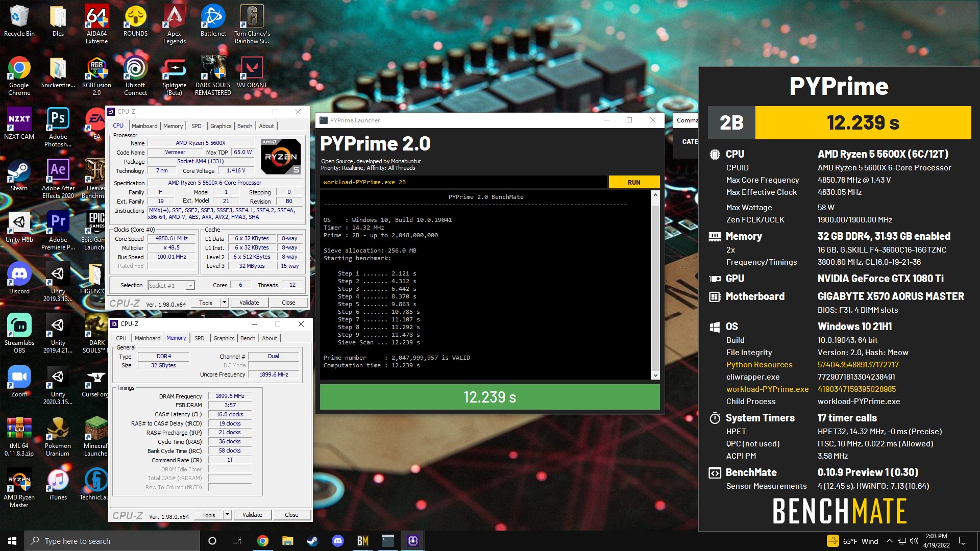The image size is (980, 551).
Task: Click the Python Resources line in BenchMate
Action: pyautogui.click(x=813, y=365)
